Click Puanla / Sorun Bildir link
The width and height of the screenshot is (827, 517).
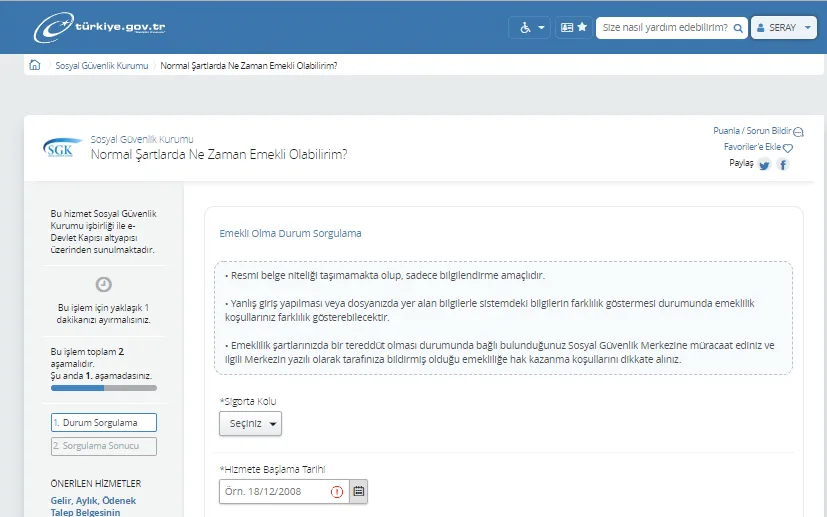758,131
